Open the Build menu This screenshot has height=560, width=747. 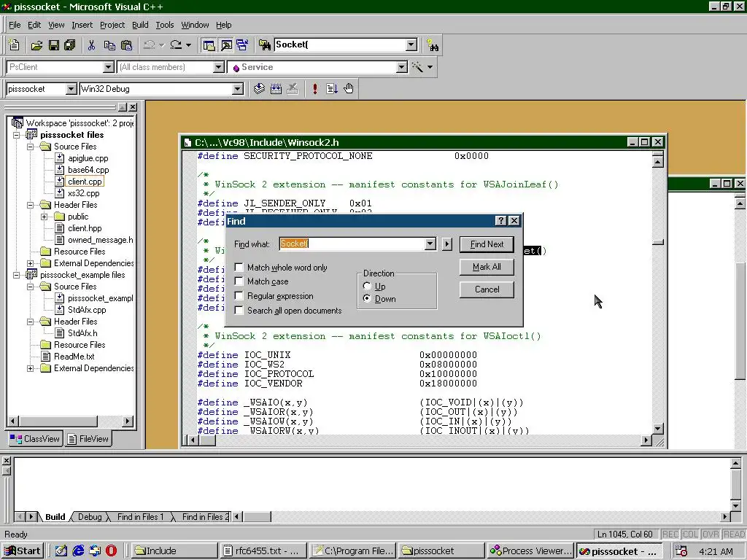tap(140, 25)
